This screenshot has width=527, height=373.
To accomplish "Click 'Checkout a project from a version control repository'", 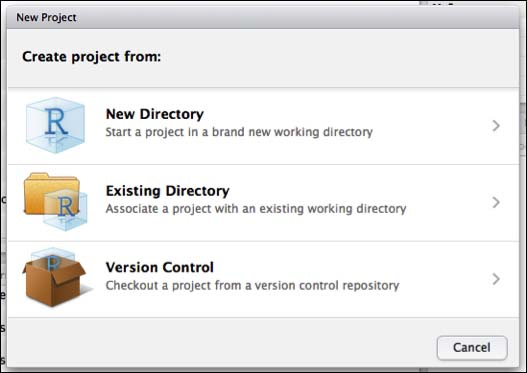I will click(x=252, y=285).
